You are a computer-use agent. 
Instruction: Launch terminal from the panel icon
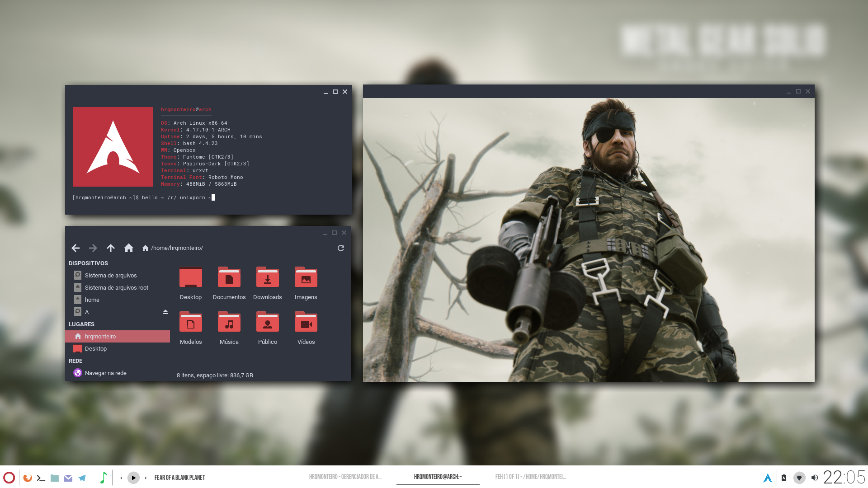[41, 478]
